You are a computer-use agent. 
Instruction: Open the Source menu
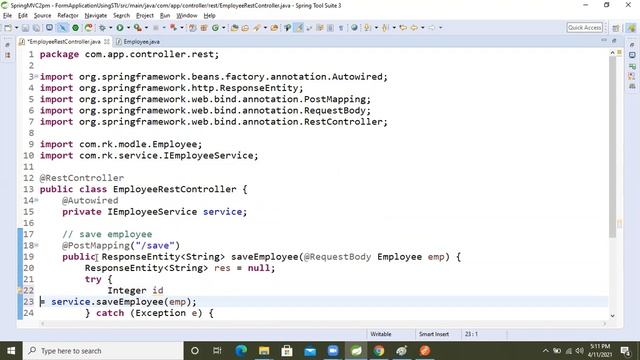tap(42, 16)
